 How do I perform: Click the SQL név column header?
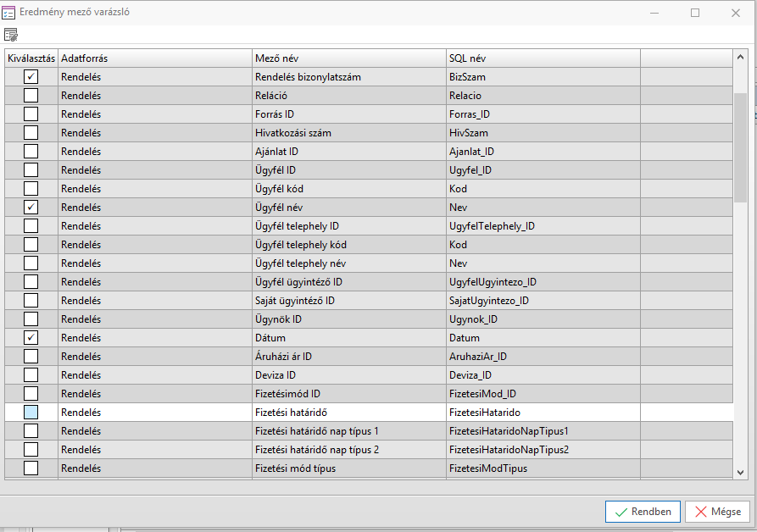543,58
